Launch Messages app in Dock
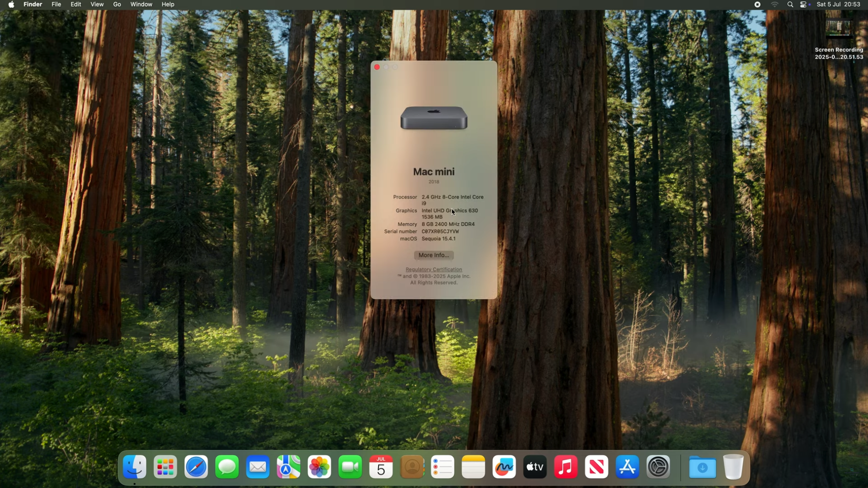The height and width of the screenshot is (488, 868). (x=227, y=467)
